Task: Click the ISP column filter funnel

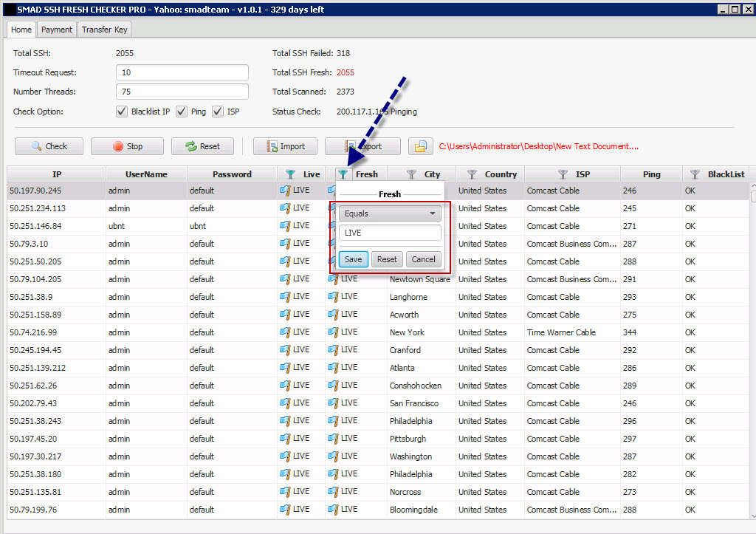Action: coord(563,174)
